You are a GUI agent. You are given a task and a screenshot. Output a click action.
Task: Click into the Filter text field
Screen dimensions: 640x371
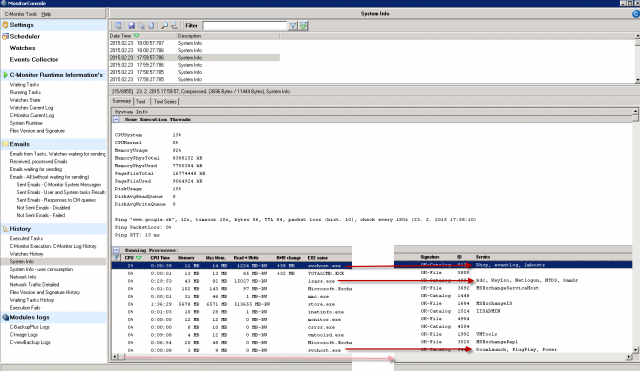tap(245, 26)
